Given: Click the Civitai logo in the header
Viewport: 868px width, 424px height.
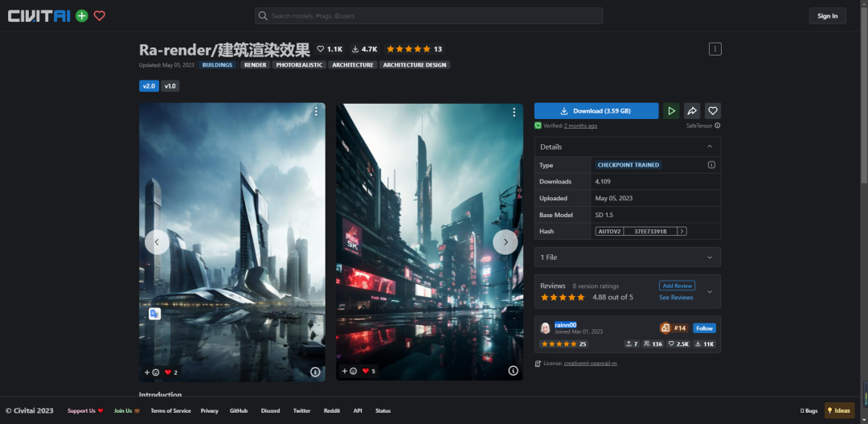Looking at the screenshot, I should tap(39, 16).
